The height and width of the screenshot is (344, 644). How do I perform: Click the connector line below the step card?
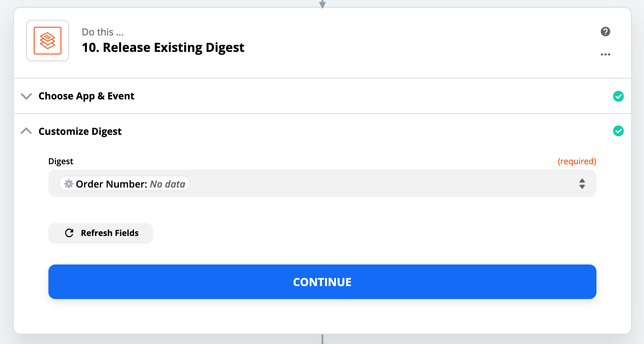[322, 339]
